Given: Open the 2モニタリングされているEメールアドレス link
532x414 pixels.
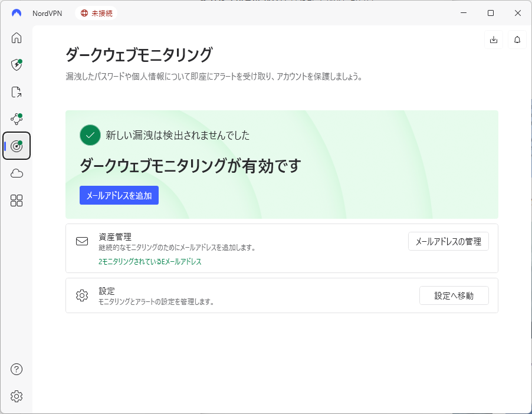Looking at the screenshot, I should (149, 261).
